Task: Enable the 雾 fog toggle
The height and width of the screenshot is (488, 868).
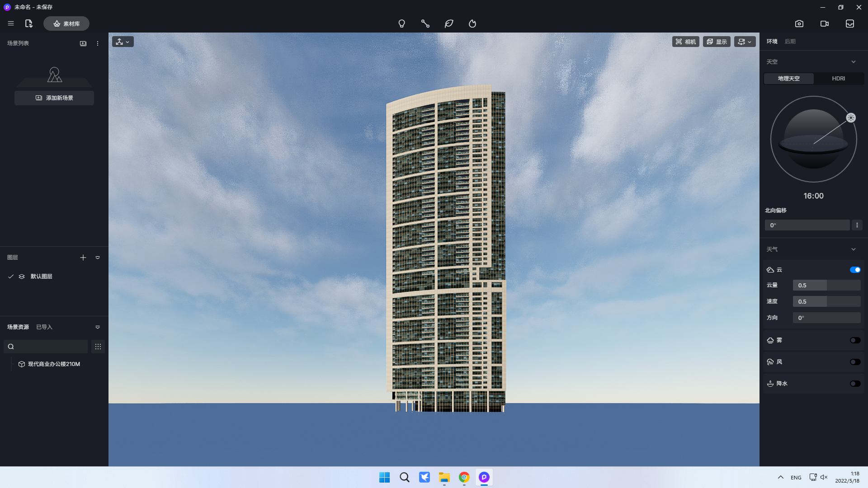Action: 855,340
